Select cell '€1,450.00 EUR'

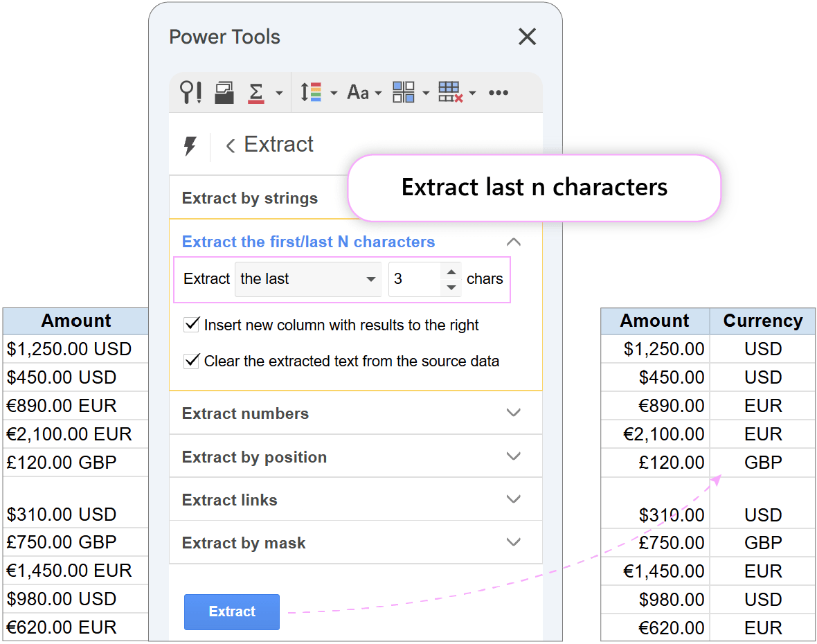76,570
